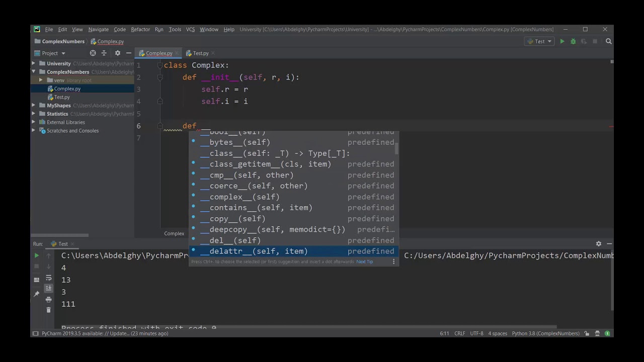Open Test.py in the project tree
Screen dimensions: 644x362
[x=61, y=97]
